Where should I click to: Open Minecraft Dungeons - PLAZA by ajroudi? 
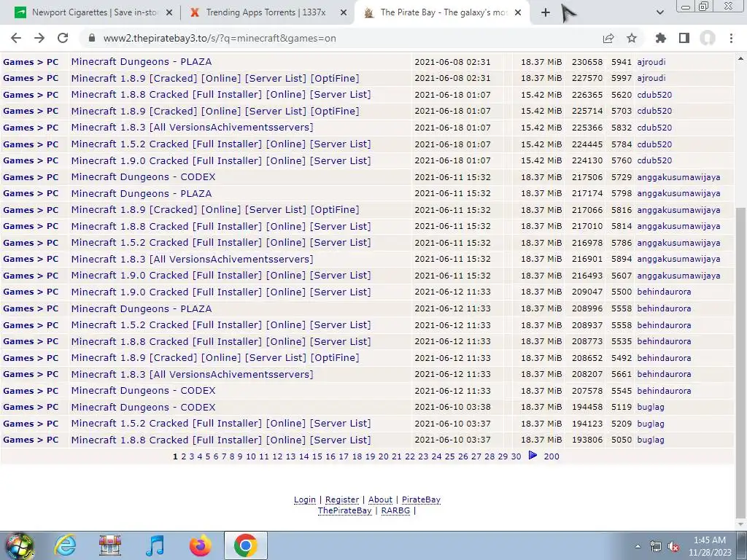point(142,62)
